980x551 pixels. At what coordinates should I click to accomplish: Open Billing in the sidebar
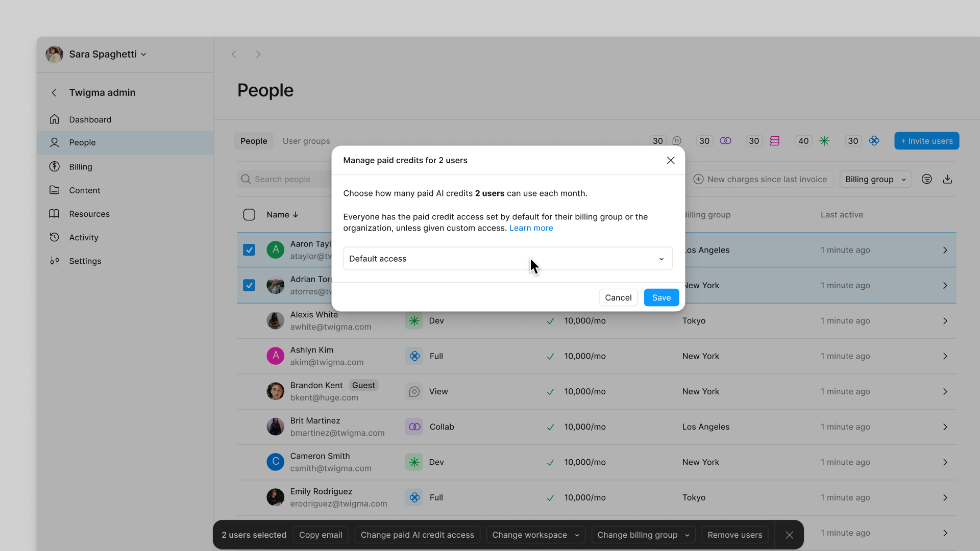125,167
